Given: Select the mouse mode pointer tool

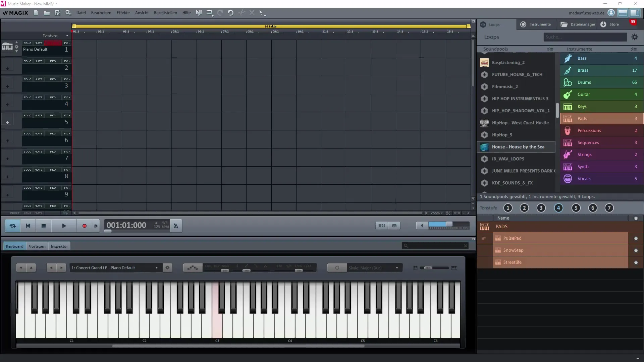Looking at the screenshot, I should 262,13.
